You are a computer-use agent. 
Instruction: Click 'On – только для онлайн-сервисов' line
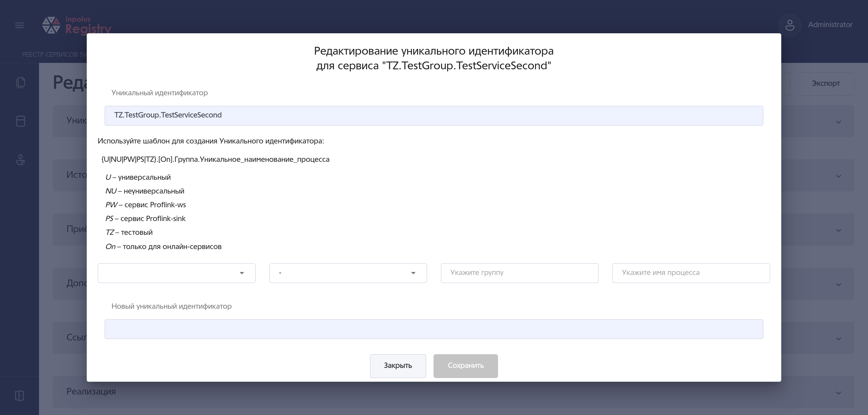point(163,247)
